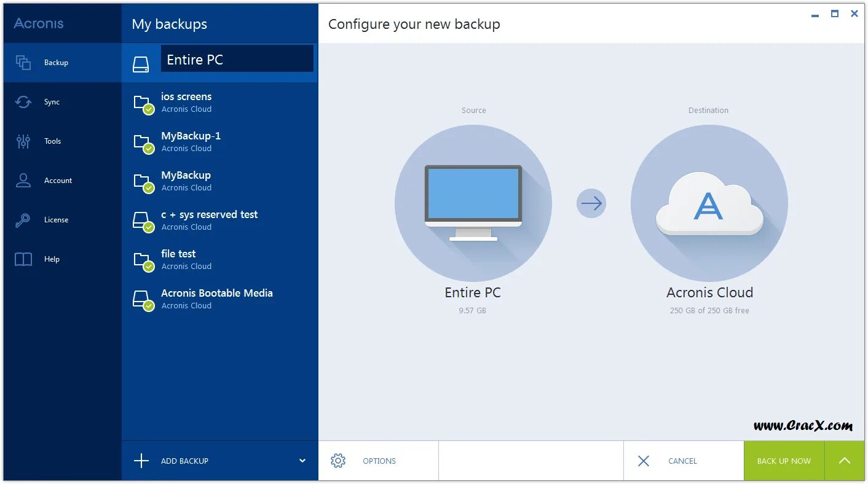Maximize the Acronis window
The width and height of the screenshot is (868, 484).
tap(834, 14)
